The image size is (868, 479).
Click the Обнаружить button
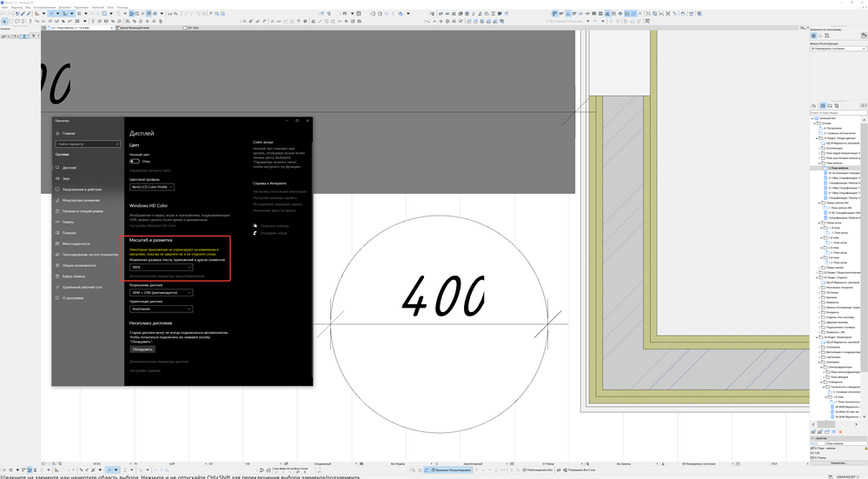142,349
